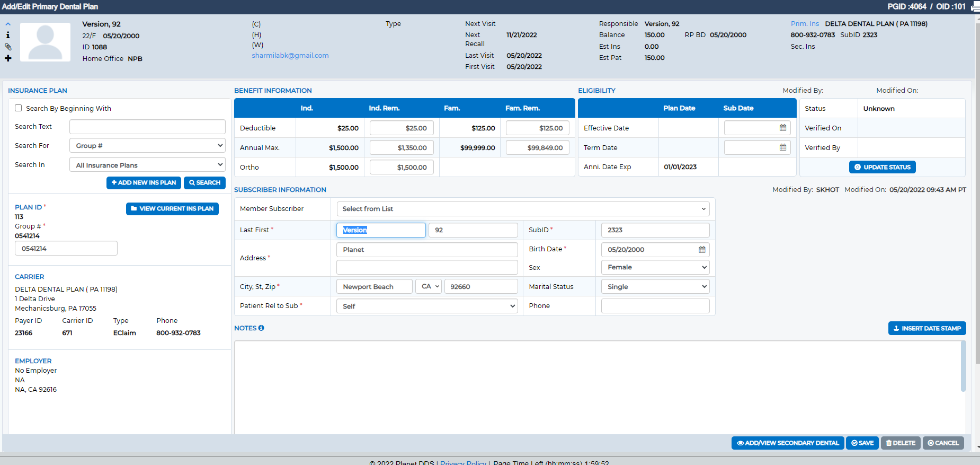Viewport: 980px width, 465px height.
Task: Click the patient photo thumbnail
Action: tap(45, 42)
